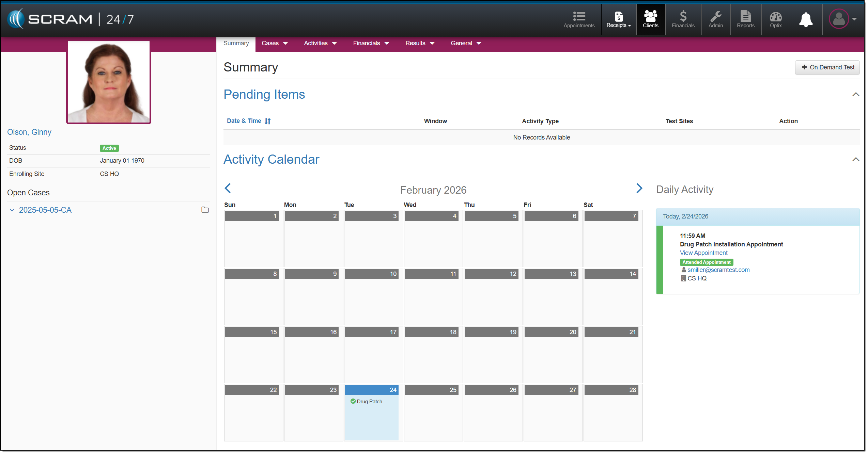Switch to the Summary tab
Screen dimensions: 868x454
[x=236, y=43]
